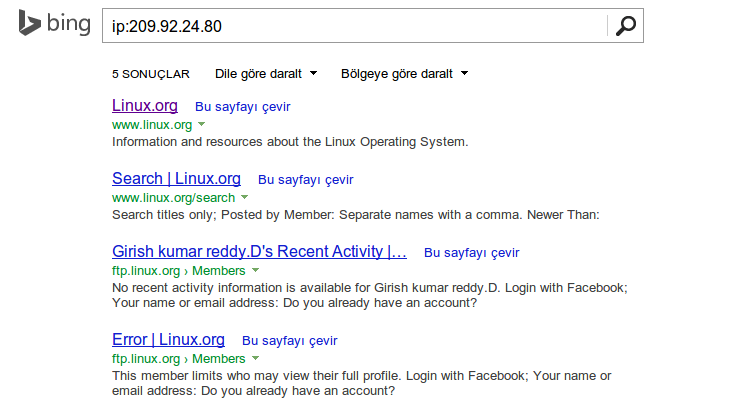Open the Linux.org result link

coord(145,105)
